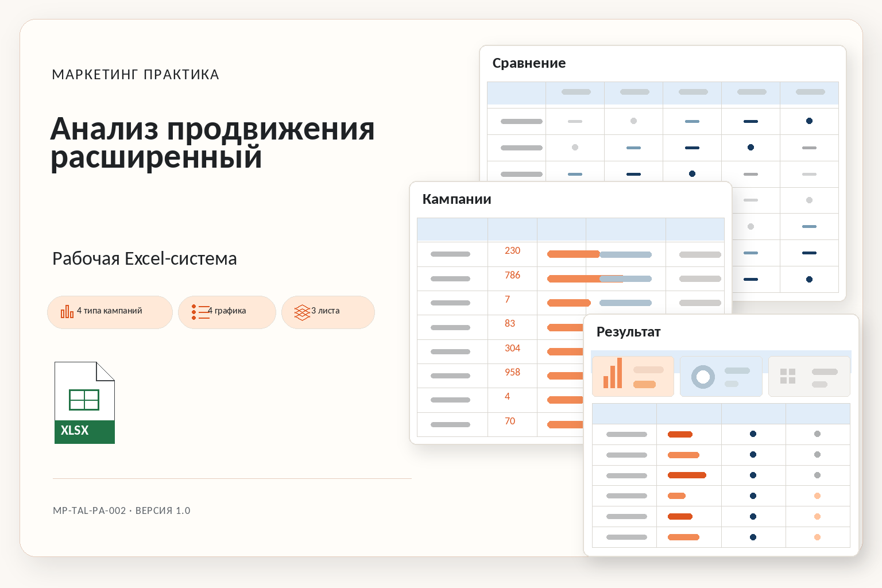Open the Сравнение panel title

click(x=529, y=63)
